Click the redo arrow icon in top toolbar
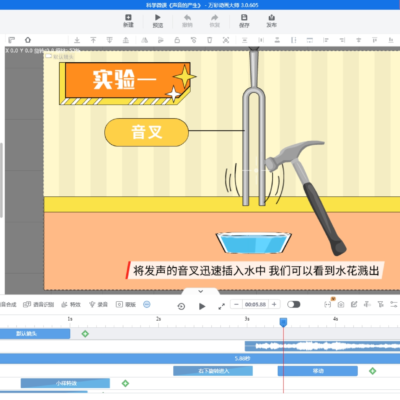The width and height of the screenshot is (400, 400). point(215,17)
